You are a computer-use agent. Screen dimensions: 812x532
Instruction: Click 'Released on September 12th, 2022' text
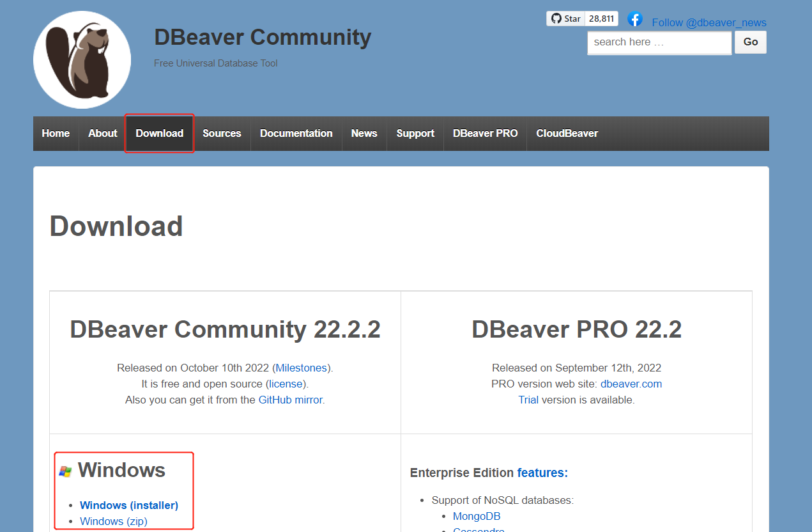577,368
